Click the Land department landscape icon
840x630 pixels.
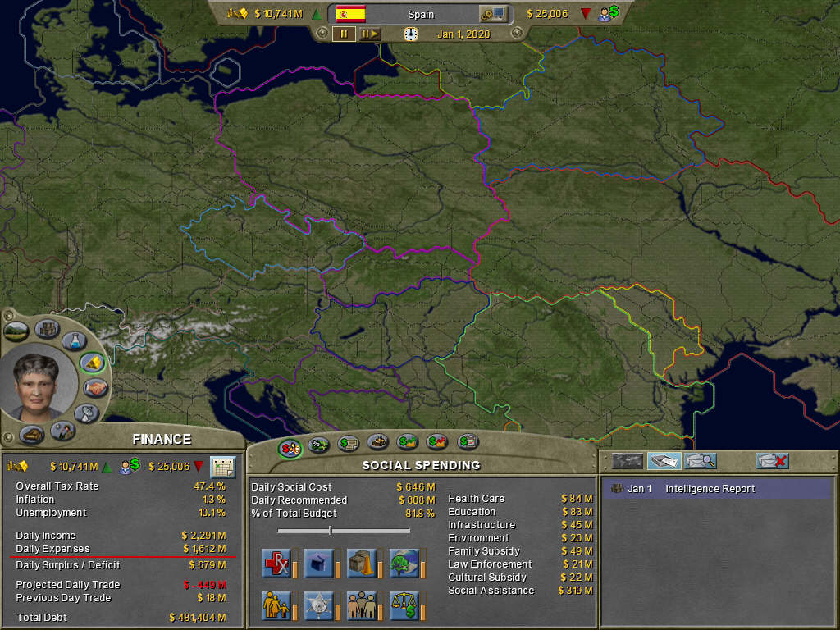(x=16, y=331)
